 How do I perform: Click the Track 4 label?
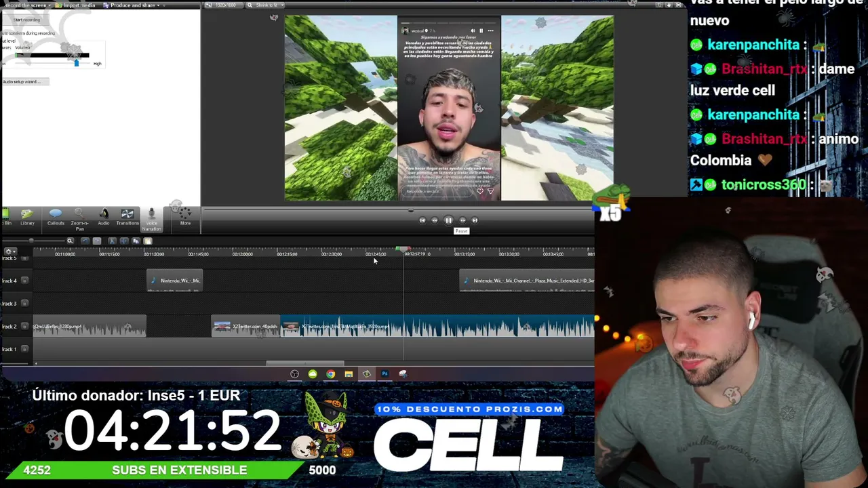tap(9, 281)
